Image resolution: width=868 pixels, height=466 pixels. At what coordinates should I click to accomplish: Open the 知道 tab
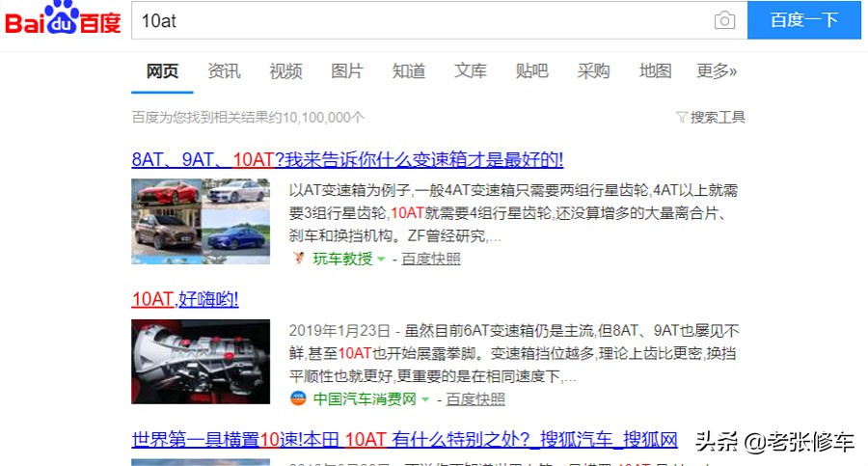(409, 71)
